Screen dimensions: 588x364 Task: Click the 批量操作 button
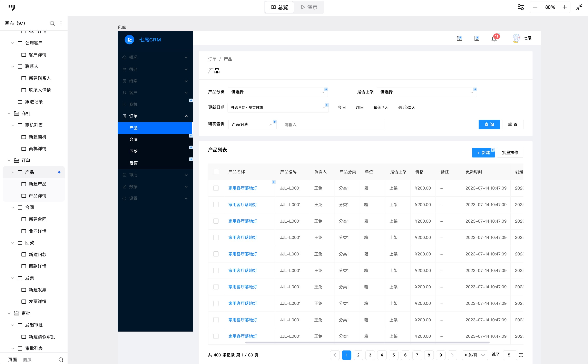click(510, 153)
